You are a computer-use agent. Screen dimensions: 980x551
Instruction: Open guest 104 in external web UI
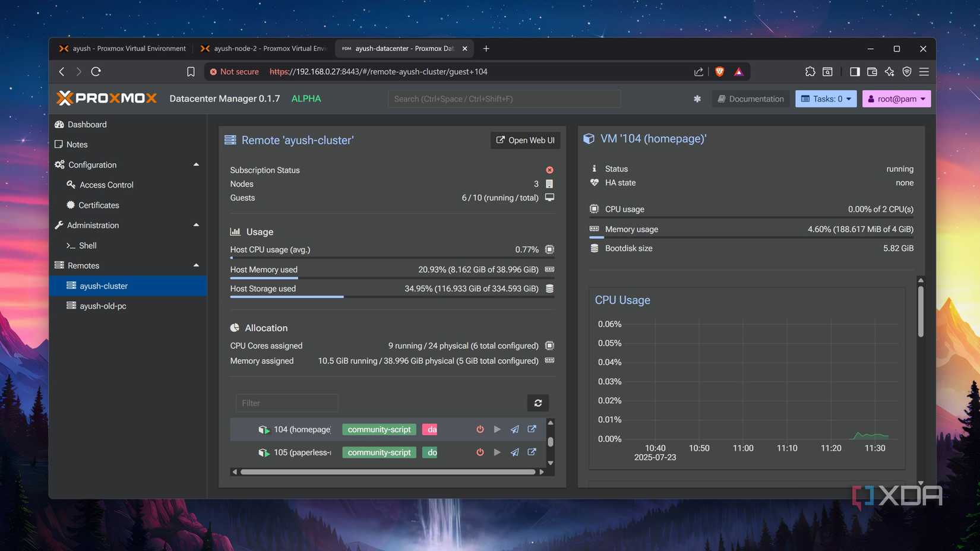(532, 429)
